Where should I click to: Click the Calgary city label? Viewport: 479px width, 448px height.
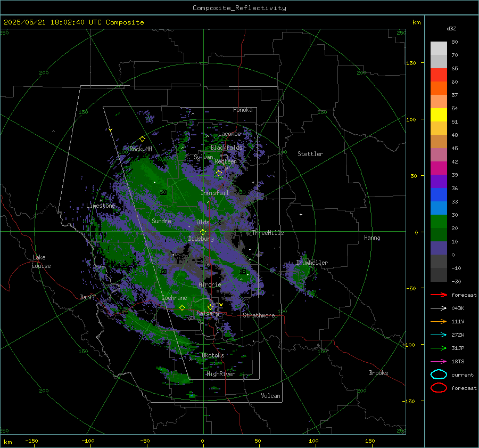pos(208,313)
